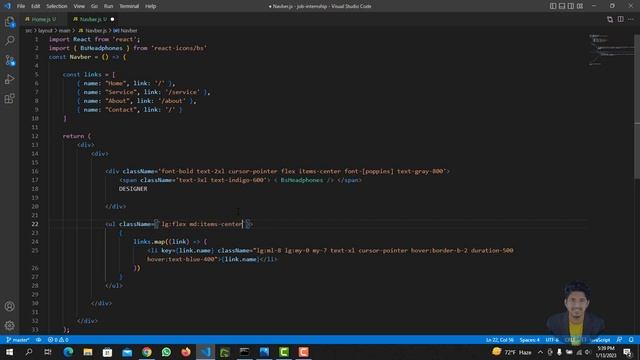Open notifications bell in status bar
This screenshot has width=640, height=360.
631,340
